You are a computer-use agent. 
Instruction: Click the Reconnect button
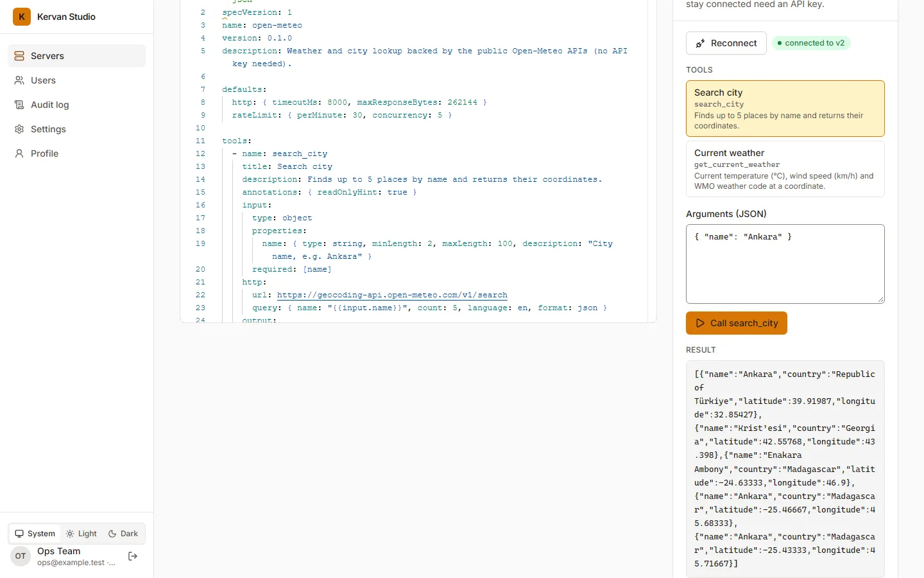[x=726, y=43]
